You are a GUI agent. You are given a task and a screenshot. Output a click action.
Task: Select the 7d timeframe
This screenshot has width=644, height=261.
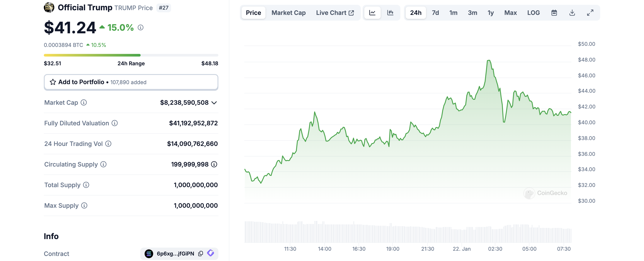pyautogui.click(x=435, y=12)
